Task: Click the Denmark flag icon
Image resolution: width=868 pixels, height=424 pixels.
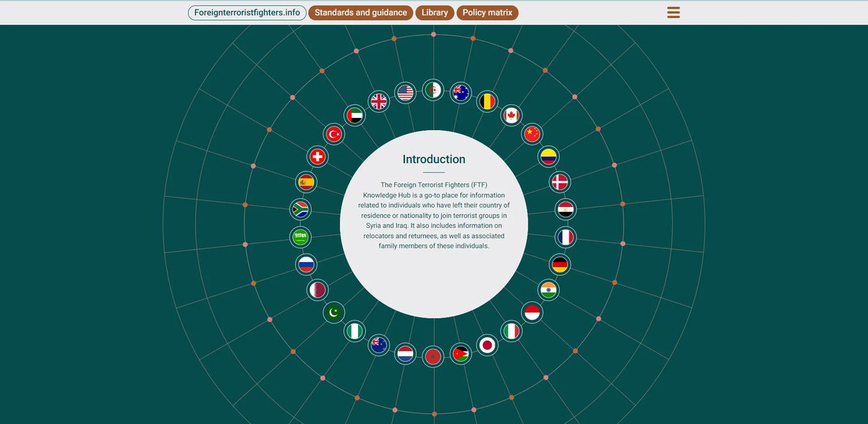Action: (560, 182)
